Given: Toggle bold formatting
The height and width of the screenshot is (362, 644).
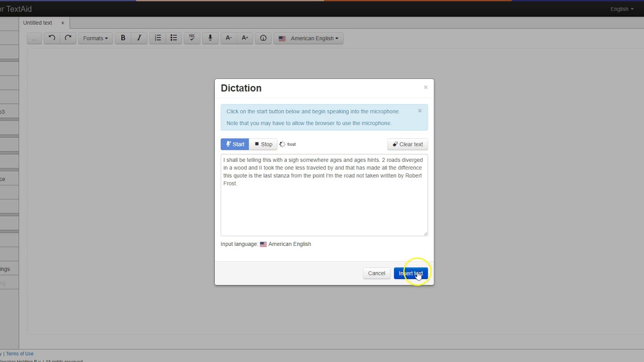Looking at the screenshot, I should 123,38.
